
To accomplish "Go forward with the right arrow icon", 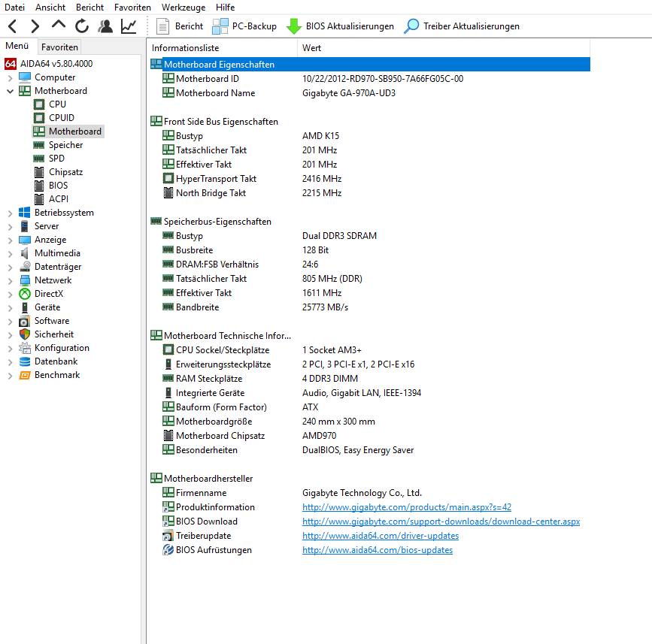I will pos(35,26).
